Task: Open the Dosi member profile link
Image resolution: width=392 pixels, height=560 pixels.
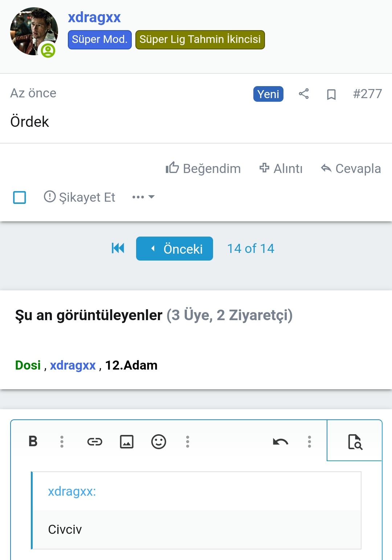Action: click(28, 365)
